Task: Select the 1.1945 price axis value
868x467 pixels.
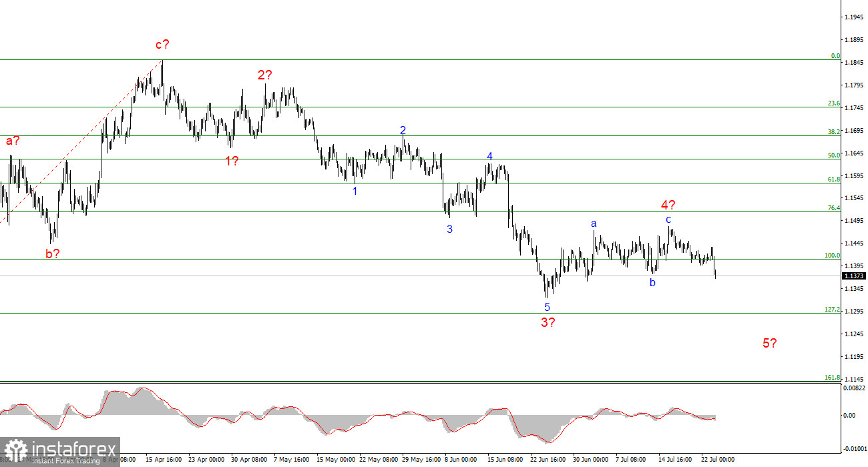Action: [x=854, y=17]
